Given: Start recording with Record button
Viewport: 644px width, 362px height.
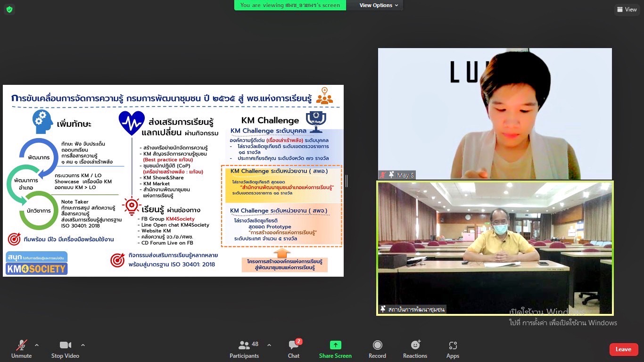Looking at the screenshot, I should [x=377, y=349].
